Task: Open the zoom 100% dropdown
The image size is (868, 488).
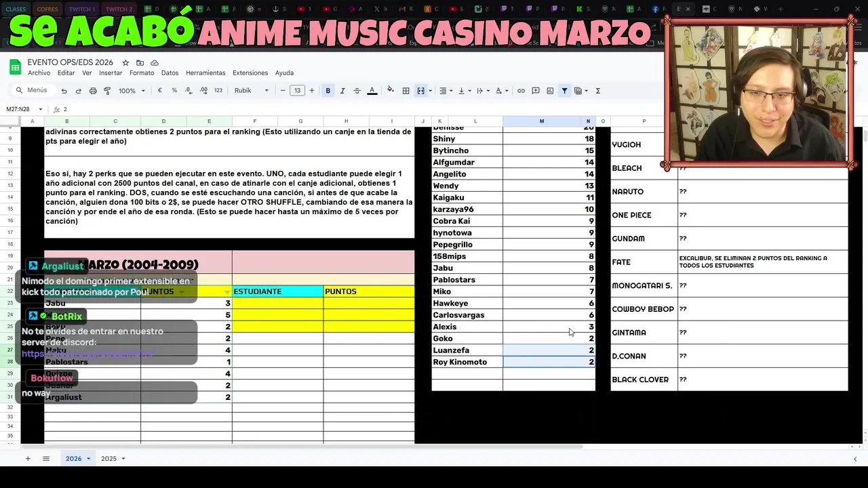Action: pos(132,91)
